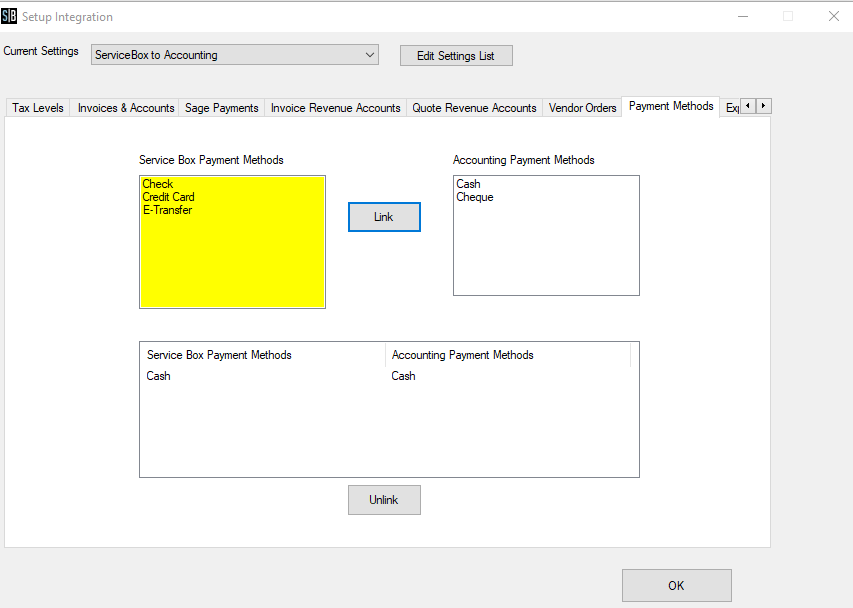The image size is (853, 608).
Task: Open the Current Settings dropdown
Action: (x=234, y=55)
